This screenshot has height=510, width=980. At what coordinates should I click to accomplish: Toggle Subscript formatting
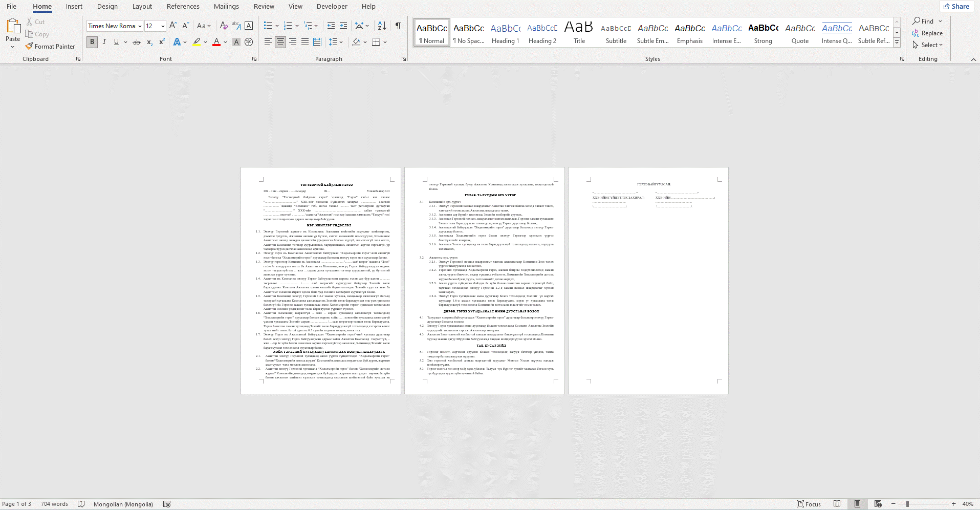click(149, 42)
